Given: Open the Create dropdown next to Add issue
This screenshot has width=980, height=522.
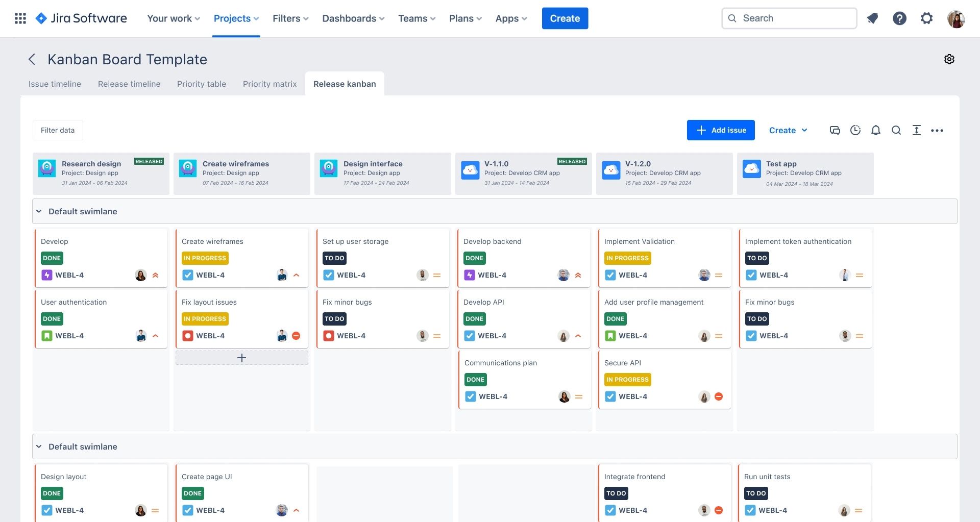Looking at the screenshot, I should pyautogui.click(x=788, y=130).
